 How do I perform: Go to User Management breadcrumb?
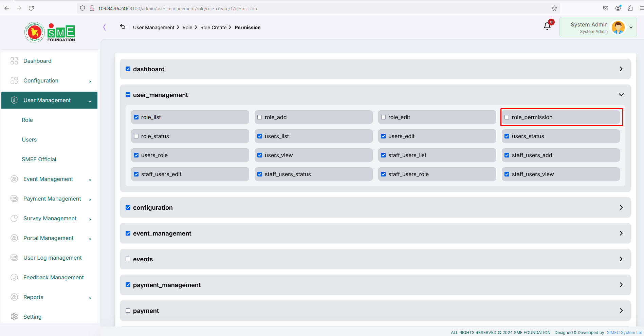[154, 27]
